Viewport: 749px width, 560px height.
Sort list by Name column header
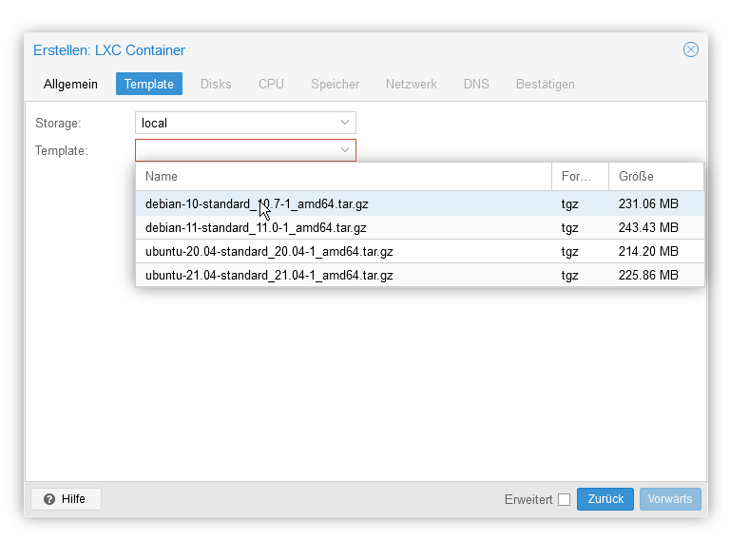point(344,176)
